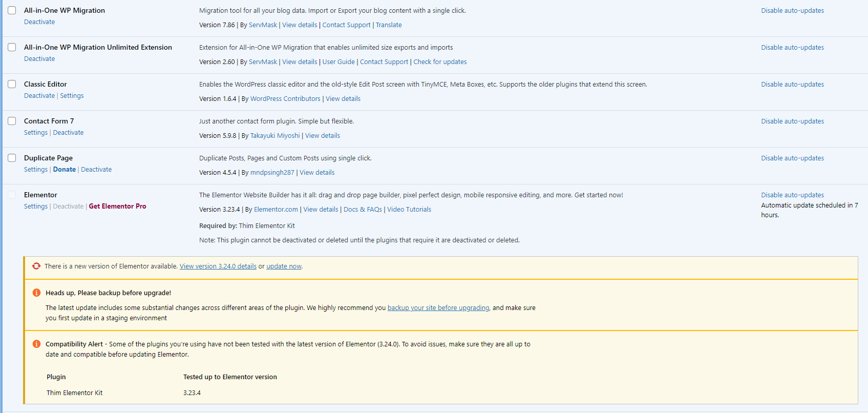Disable auto-updates for Classic Editor
This screenshot has width=868, height=413.
click(x=792, y=85)
